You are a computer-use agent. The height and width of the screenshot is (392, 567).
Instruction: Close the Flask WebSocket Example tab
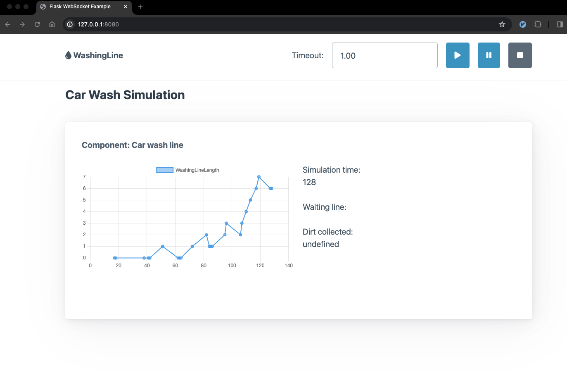[126, 7]
